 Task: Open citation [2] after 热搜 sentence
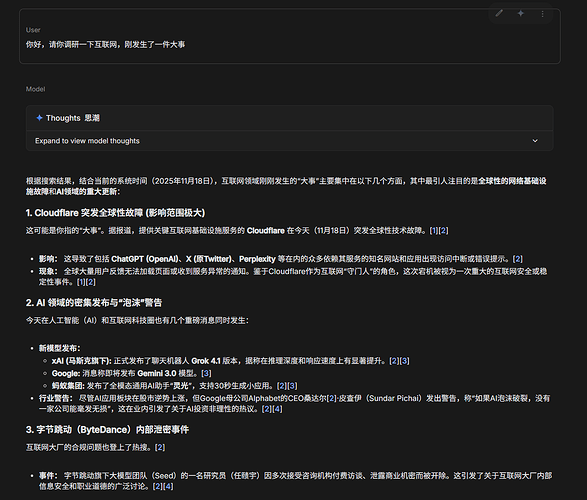tap(160, 447)
